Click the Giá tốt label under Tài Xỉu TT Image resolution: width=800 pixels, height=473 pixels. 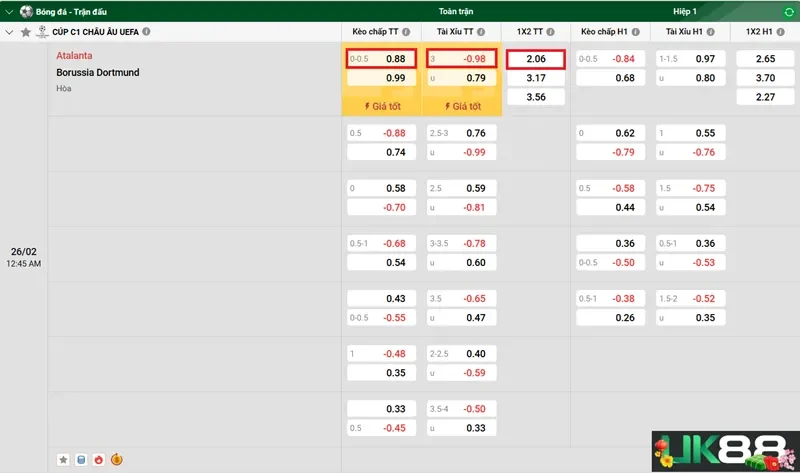click(x=462, y=106)
